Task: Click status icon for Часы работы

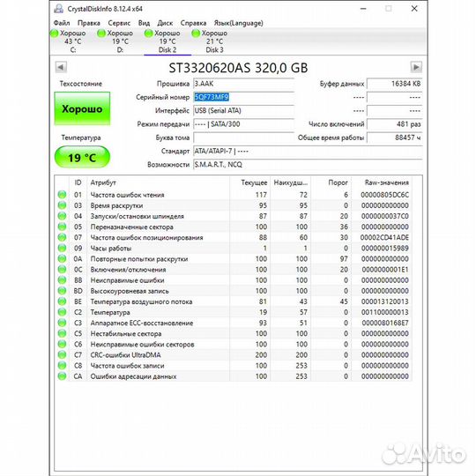Action: pyautogui.click(x=62, y=248)
